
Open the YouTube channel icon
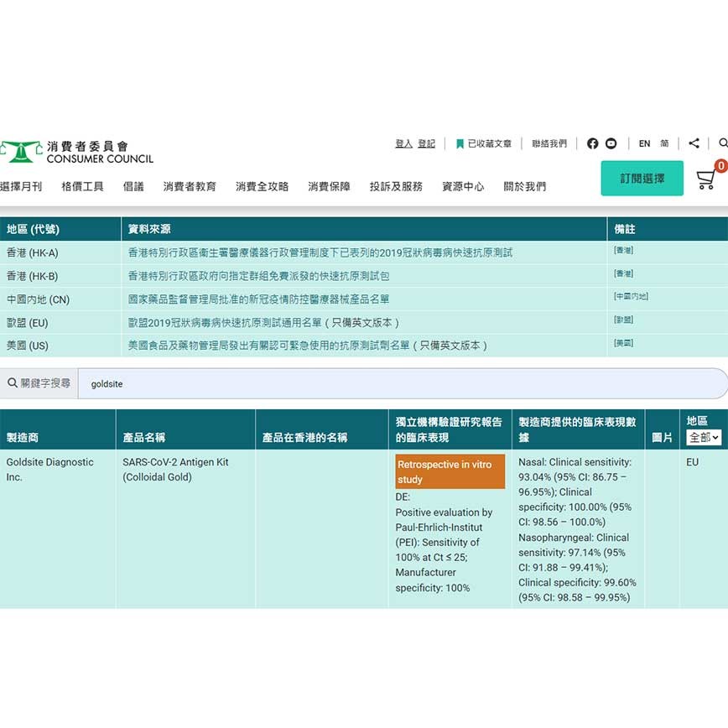[x=611, y=143]
